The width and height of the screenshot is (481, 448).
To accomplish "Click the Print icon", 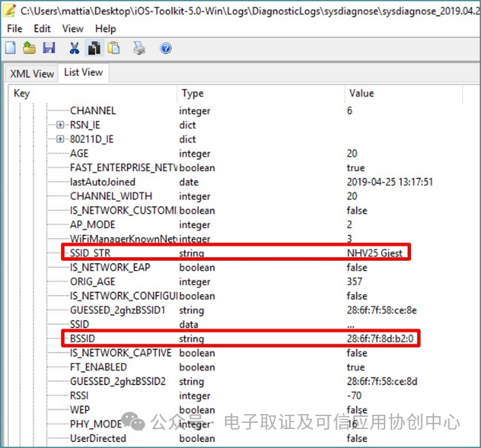I will tap(139, 48).
